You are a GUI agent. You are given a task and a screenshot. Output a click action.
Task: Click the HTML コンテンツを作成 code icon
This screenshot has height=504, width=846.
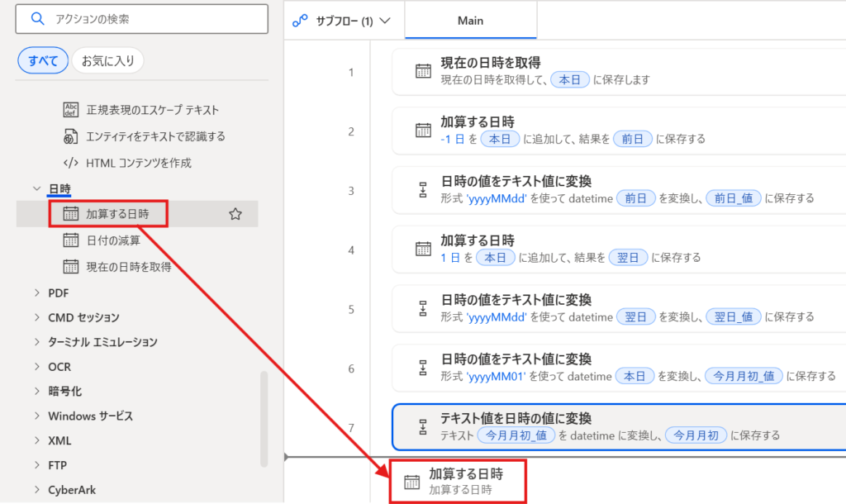(x=71, y=163)
